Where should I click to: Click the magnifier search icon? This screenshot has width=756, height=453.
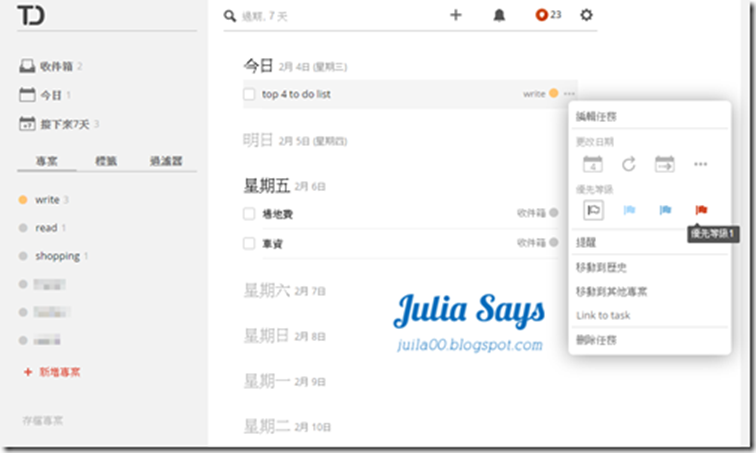tap(230, 16)
